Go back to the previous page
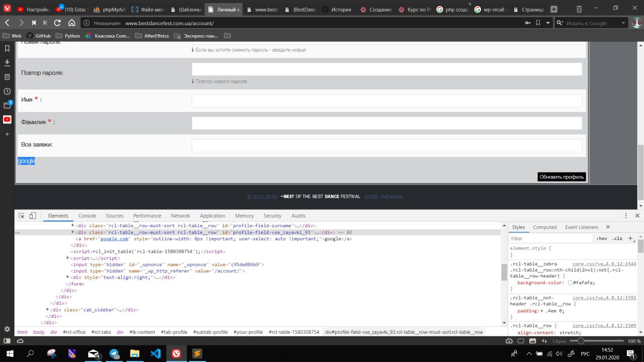Screen dimensions: 644x362 coord(7,23)
